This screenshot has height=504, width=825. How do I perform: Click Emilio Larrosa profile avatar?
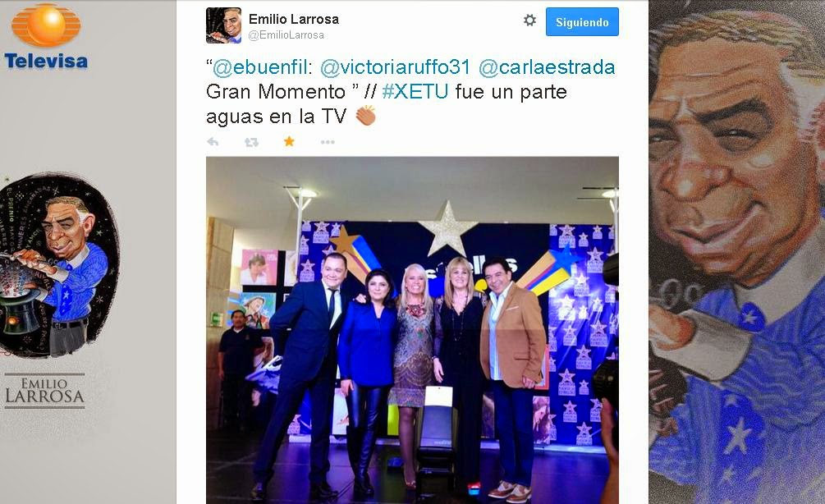223,25
